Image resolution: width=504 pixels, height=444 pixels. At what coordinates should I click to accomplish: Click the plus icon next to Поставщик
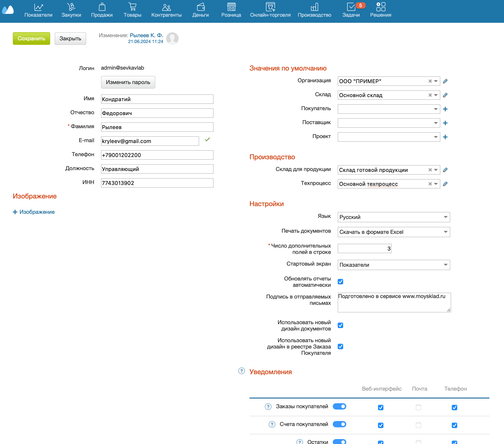point(445,123)
